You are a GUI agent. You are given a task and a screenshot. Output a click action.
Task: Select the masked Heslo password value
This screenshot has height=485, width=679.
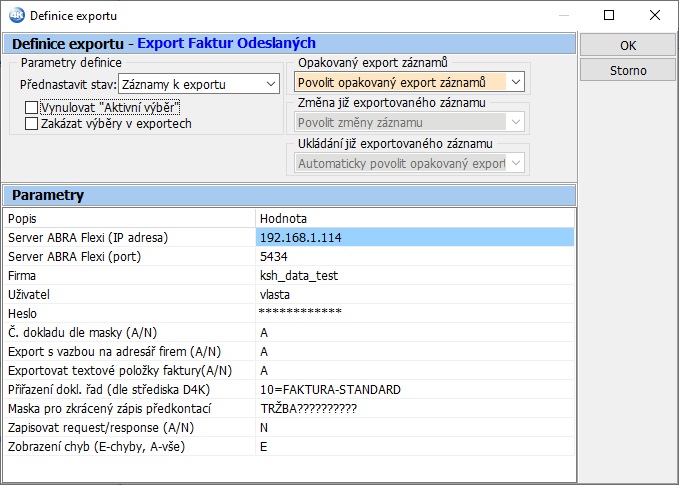[x=415, y=313]
